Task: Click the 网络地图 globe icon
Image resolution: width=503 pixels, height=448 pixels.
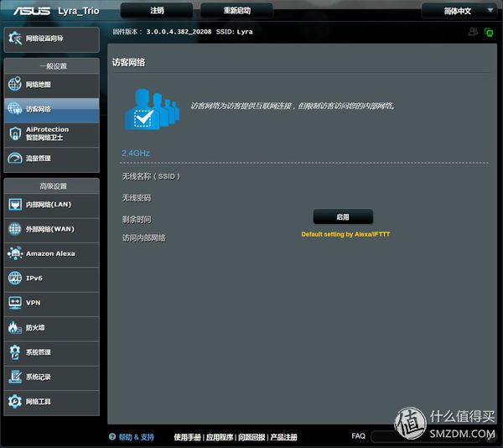Action: [15, 84]
